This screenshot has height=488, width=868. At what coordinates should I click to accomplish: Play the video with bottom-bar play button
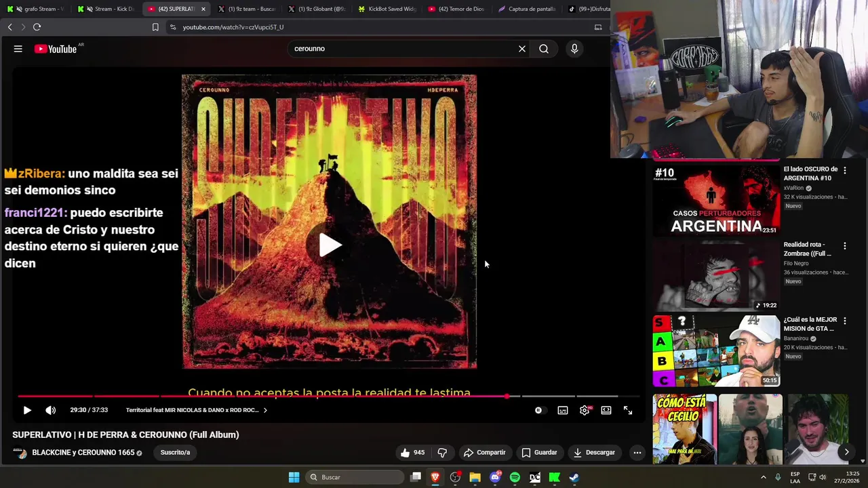tap(27, 410)
